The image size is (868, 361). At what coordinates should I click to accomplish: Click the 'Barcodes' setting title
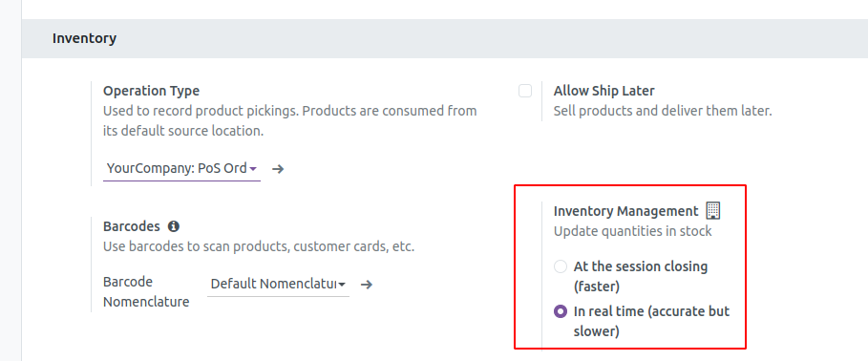click(131, 226)
